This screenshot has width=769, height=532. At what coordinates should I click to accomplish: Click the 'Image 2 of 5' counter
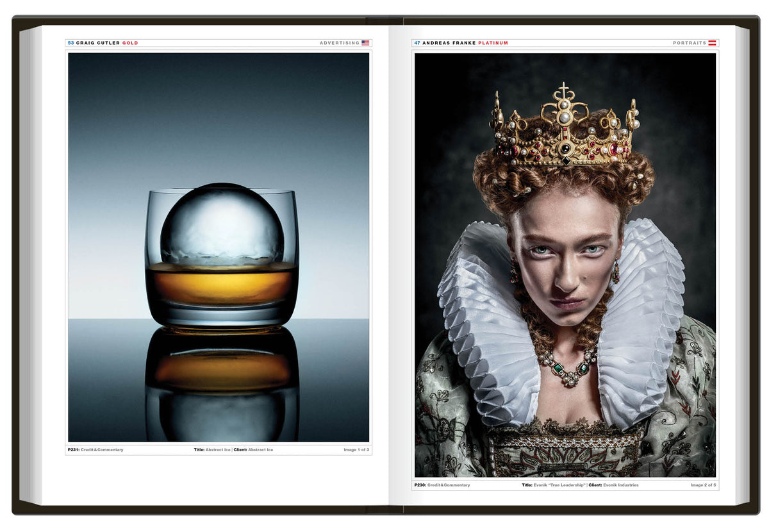pos(702,485)
